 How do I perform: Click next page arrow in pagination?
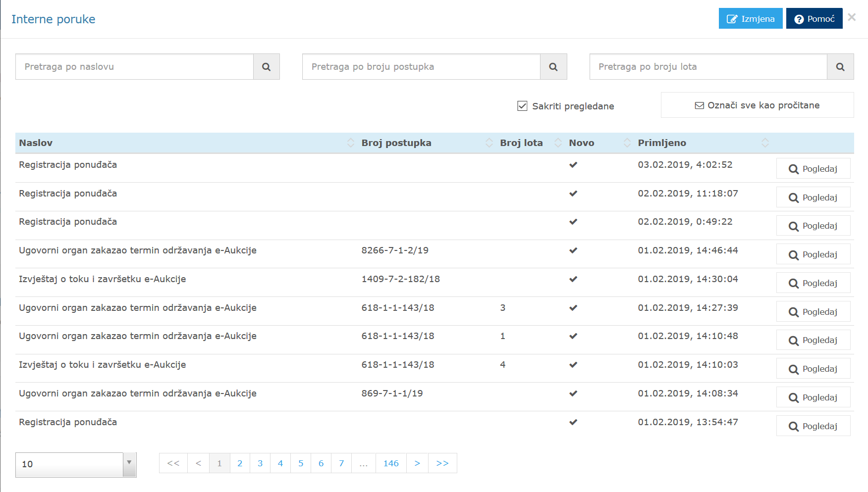pos(417,463)
